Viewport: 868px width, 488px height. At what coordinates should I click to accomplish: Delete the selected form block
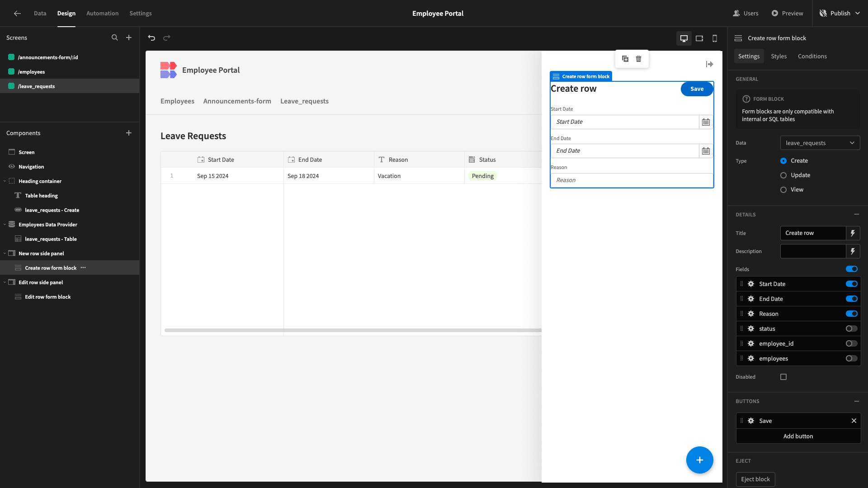[638, 59]
